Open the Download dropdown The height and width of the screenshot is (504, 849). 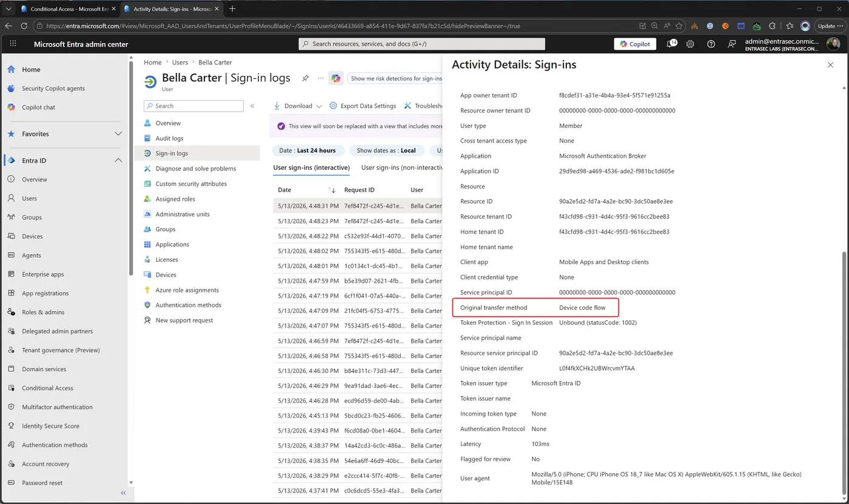(298, 106)
